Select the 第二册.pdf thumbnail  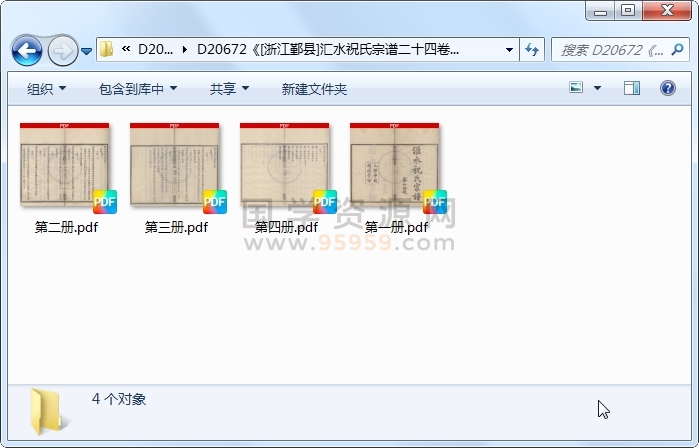click(x=65, y=164)
